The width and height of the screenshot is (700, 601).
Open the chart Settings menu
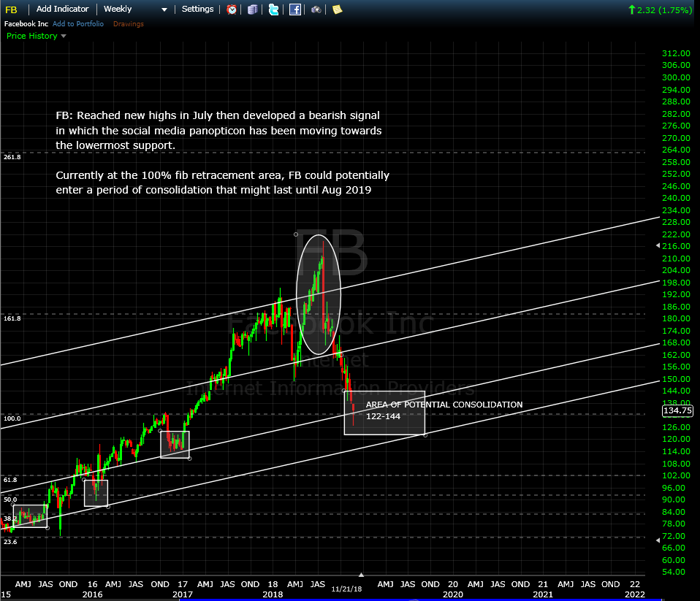pos(197,9)
